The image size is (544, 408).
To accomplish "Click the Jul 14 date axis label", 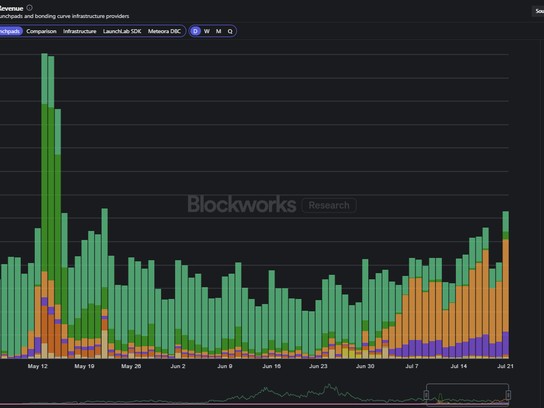I will pyautogui.click(x=458, y=366).
